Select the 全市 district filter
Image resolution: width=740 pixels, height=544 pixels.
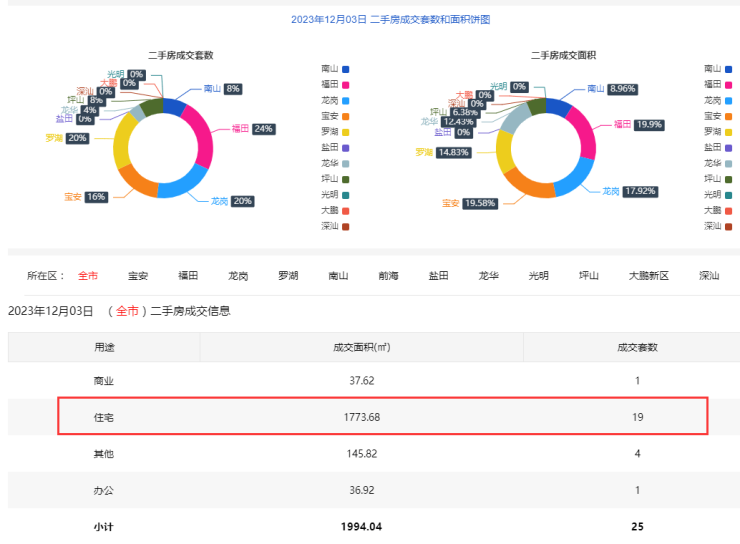point(89,275)
